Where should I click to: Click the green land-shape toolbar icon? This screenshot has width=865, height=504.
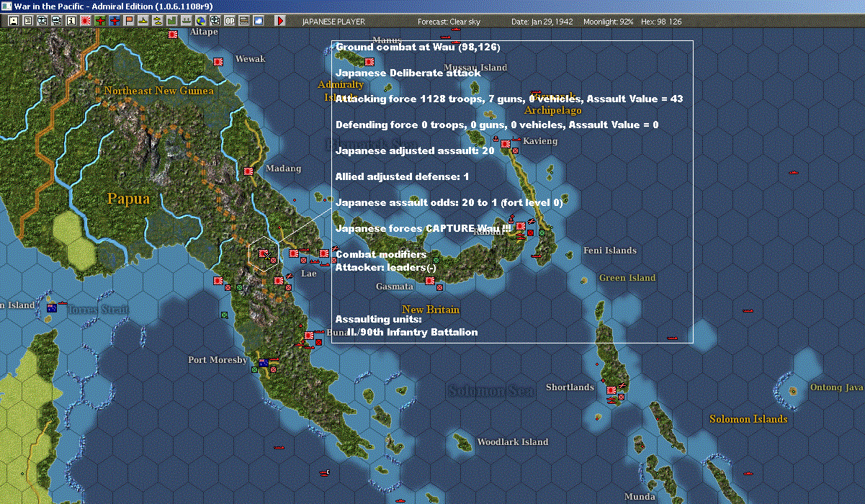172,21
